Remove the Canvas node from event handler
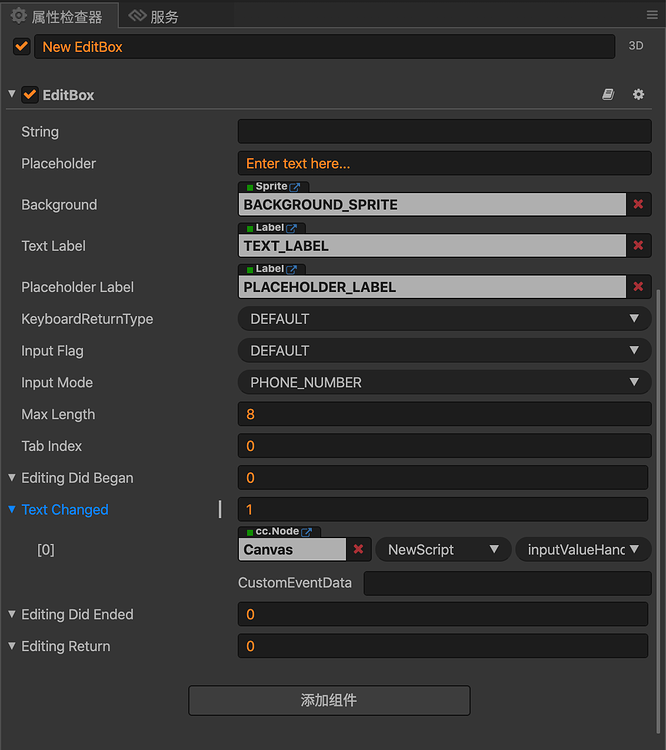 (x=358, y=549)
